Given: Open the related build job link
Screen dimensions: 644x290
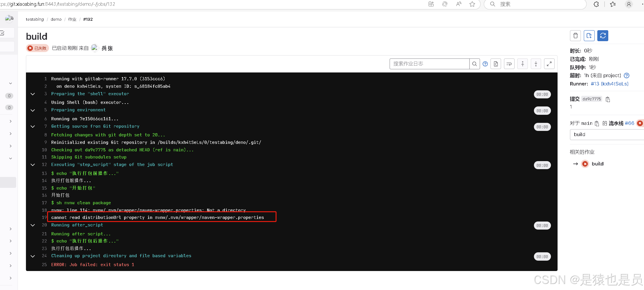Looking at the screenshot, I should 598,164.
